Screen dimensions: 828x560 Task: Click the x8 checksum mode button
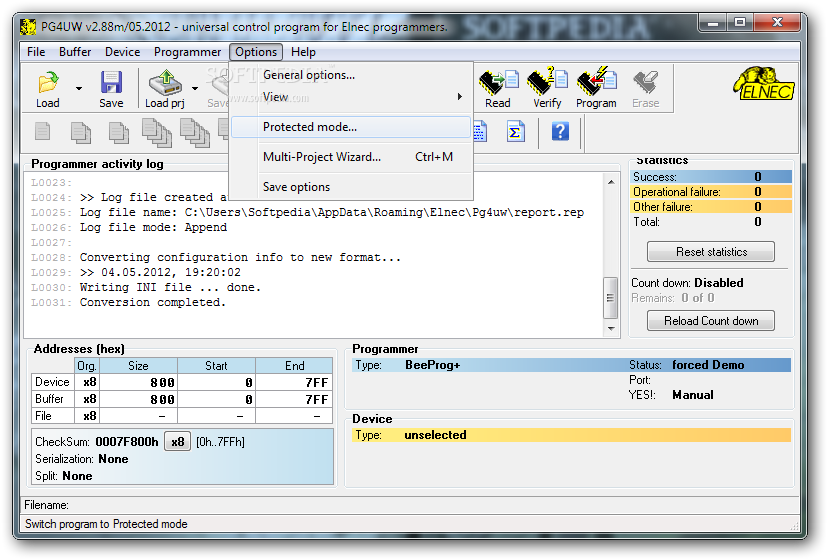[177, 442]
